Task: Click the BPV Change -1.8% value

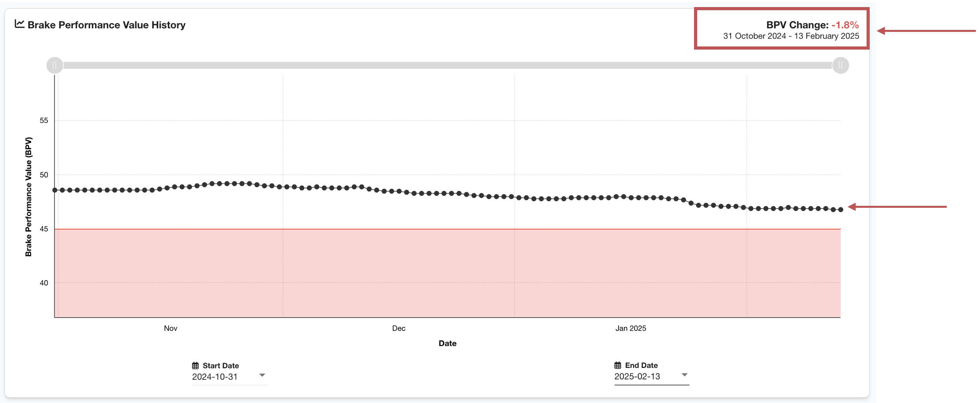Action: 845,25
